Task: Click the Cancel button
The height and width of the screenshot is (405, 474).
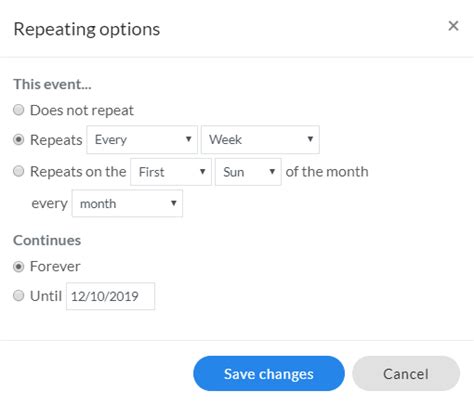Action: click(406, 374)
